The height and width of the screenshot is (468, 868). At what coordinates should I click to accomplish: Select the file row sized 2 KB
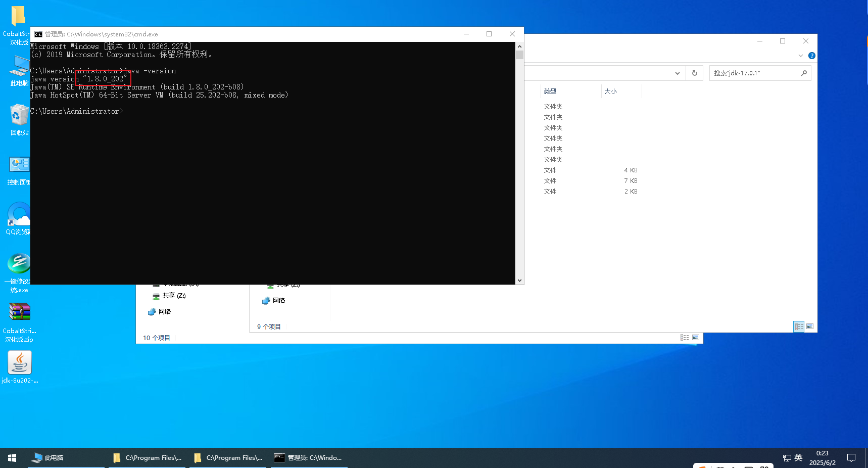pyautogui.click(x=591, y=192)
